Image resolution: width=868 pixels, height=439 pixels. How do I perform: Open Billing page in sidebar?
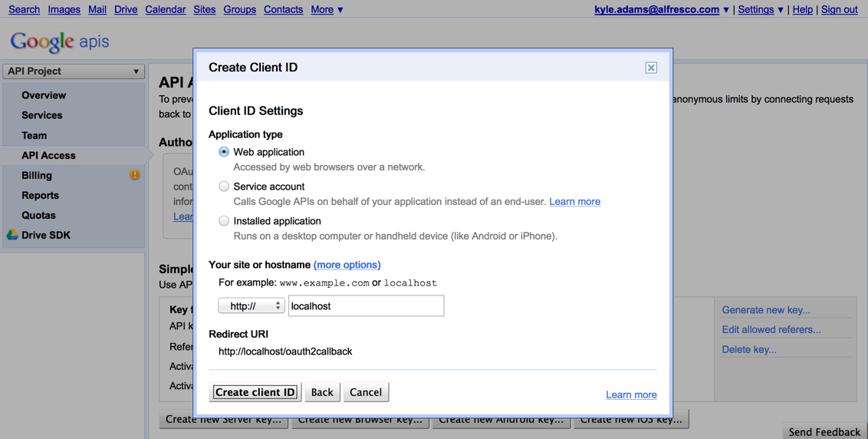point(37,175)
